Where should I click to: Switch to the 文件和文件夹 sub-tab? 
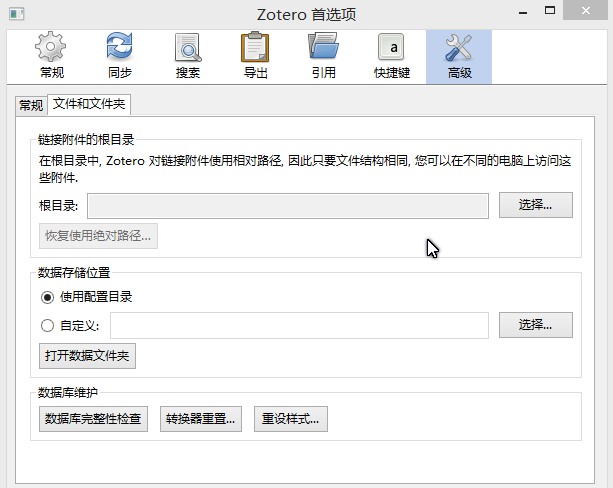[89, 104]
